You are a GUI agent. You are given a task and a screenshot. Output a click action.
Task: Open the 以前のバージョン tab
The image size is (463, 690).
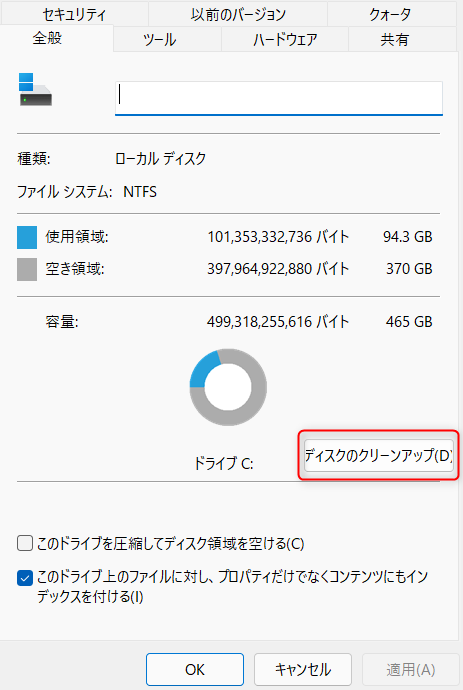pyautogui.click(x=238, y=15)
